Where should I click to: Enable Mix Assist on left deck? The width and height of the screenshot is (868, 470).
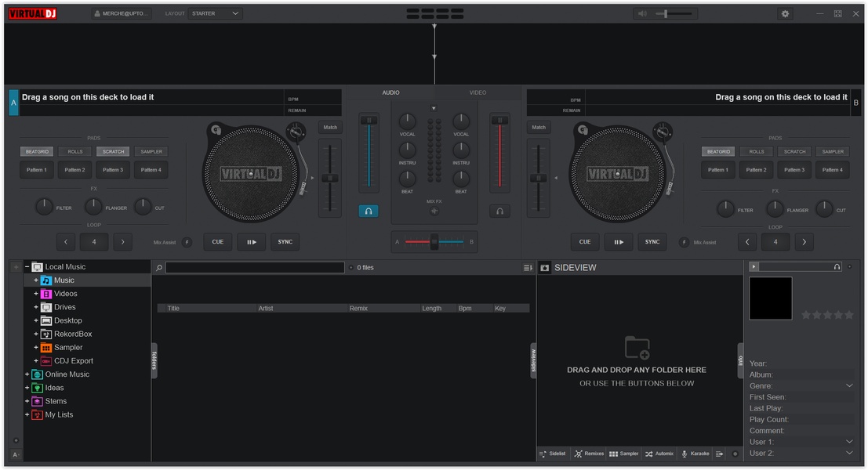187,243
